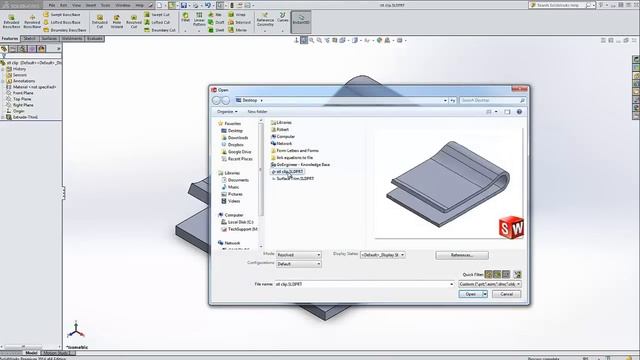Click the part preview thumbnail

(x=449, y=184)
